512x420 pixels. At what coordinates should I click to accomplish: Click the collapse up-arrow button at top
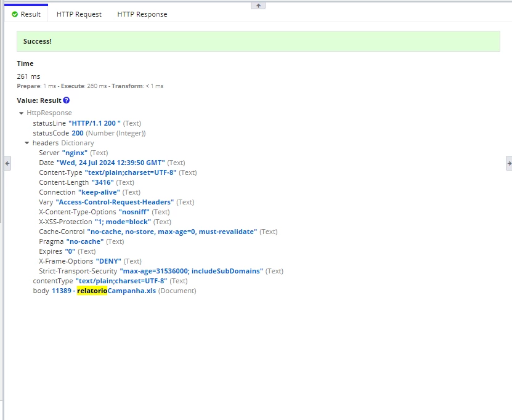coord(258,6)
